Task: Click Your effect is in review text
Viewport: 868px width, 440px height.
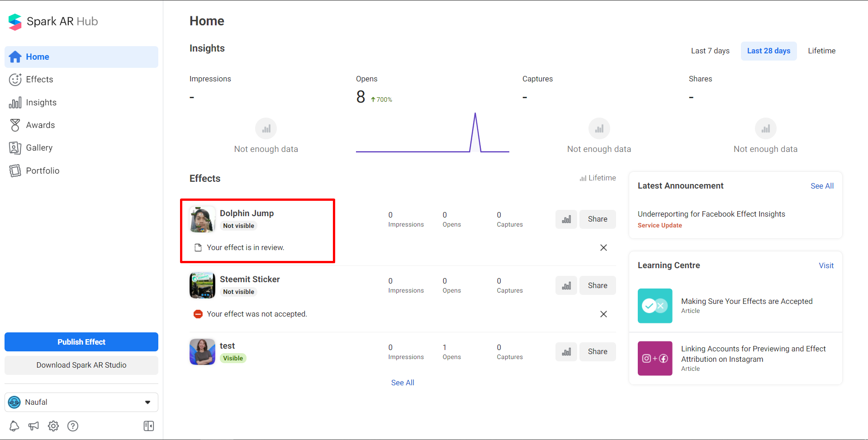Action: (x=246, y=248)
